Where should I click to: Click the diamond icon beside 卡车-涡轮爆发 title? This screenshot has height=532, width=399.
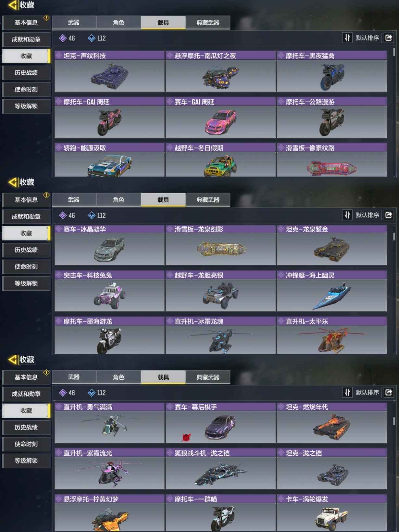(281, 499)
